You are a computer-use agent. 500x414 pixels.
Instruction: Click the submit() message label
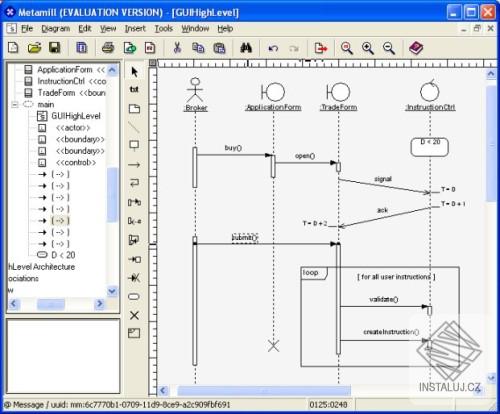[245, 237]
